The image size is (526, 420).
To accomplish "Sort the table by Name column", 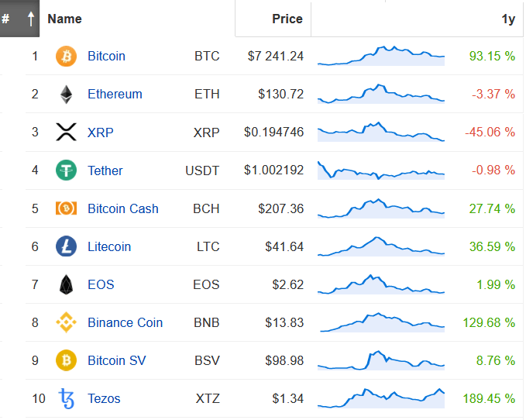I will pyautogui.click(x=64, y=19).
